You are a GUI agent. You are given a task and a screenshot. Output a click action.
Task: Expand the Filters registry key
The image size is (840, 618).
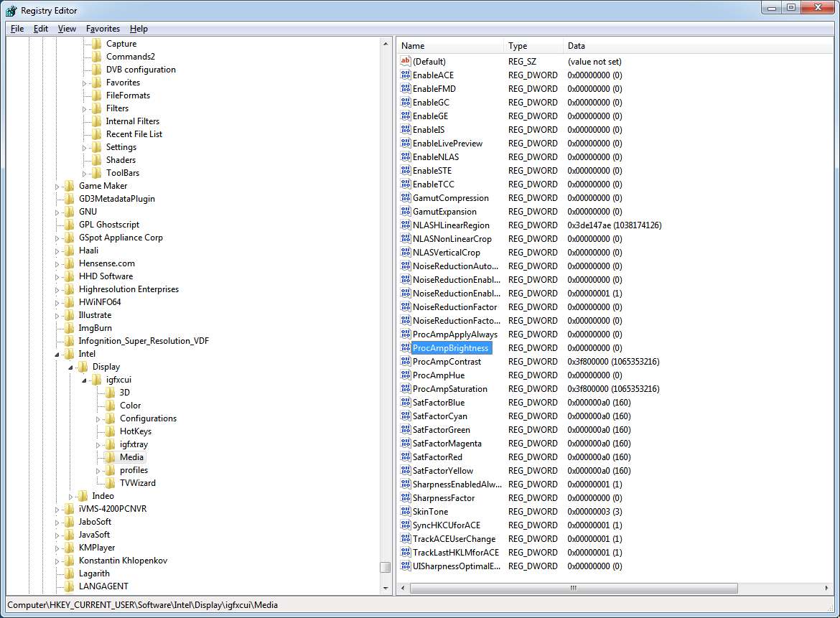point(84,108)
